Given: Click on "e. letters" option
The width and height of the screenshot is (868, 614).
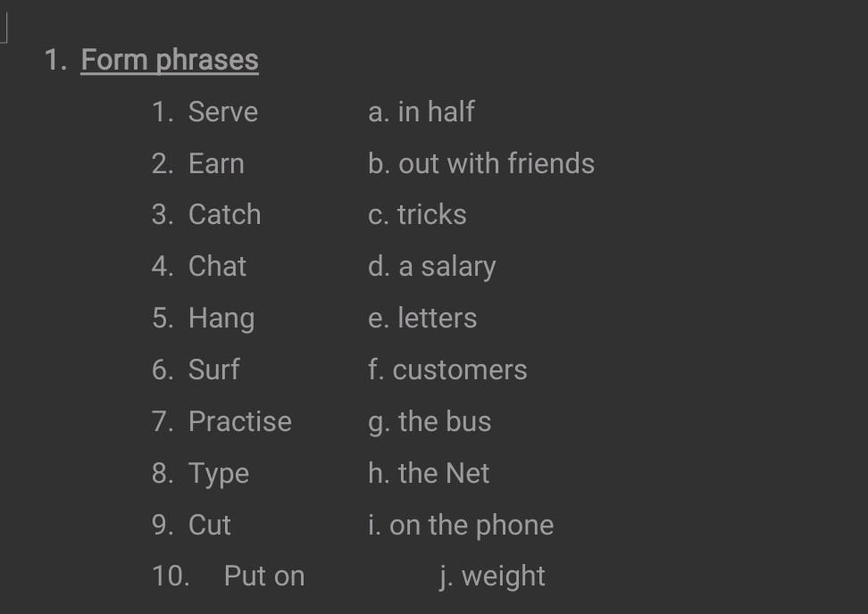Looking at the screenshot, I should [x=422, y=318].
